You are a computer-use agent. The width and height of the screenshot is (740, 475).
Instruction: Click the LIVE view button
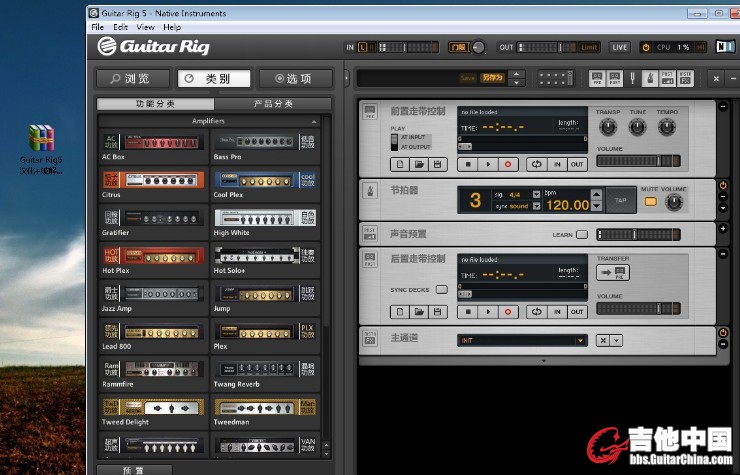point(619,47)
